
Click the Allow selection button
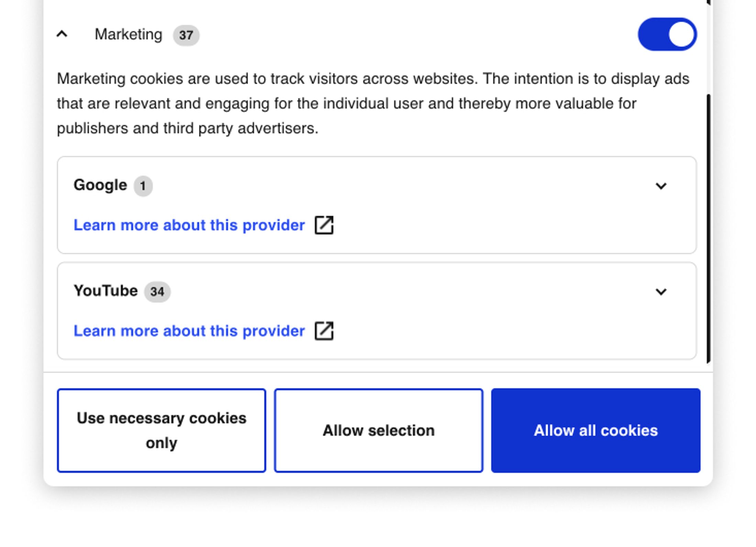[378, 430]
